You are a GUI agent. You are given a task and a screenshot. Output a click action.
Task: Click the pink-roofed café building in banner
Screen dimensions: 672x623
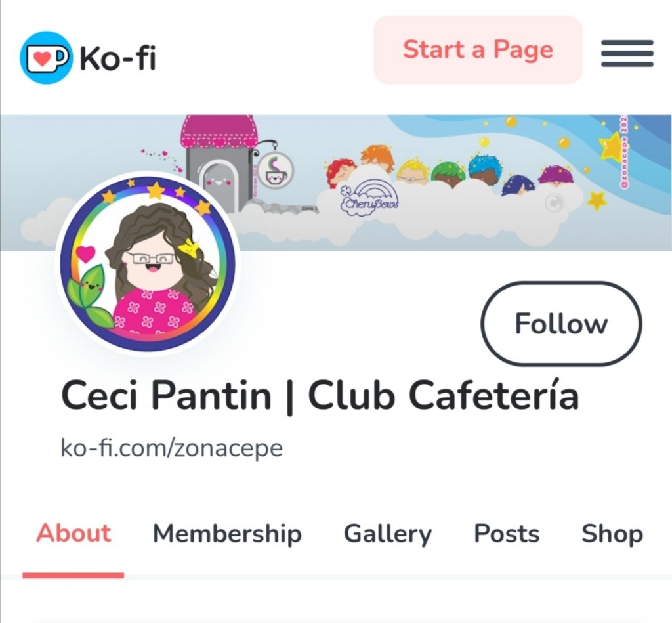pos(219,163)
